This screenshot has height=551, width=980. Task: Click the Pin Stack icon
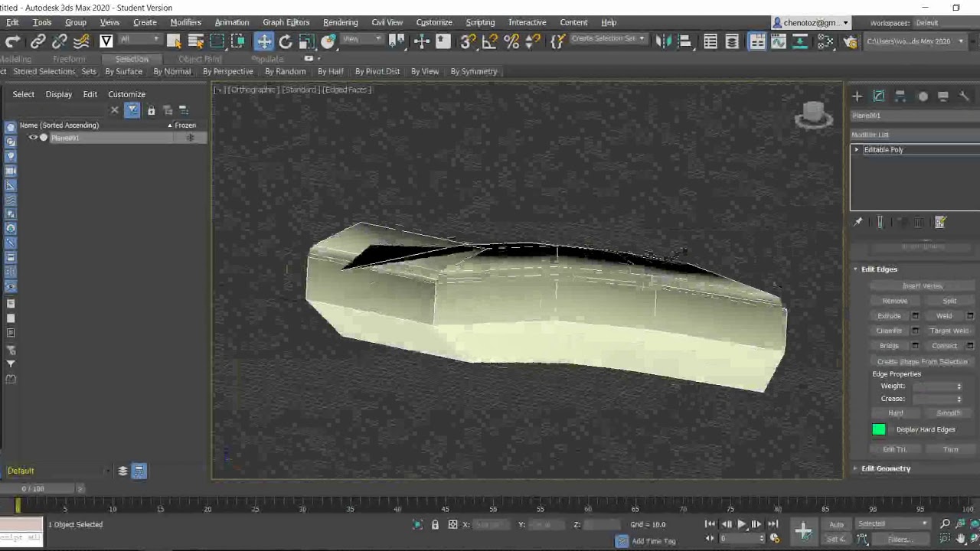[x=857, y=222]
